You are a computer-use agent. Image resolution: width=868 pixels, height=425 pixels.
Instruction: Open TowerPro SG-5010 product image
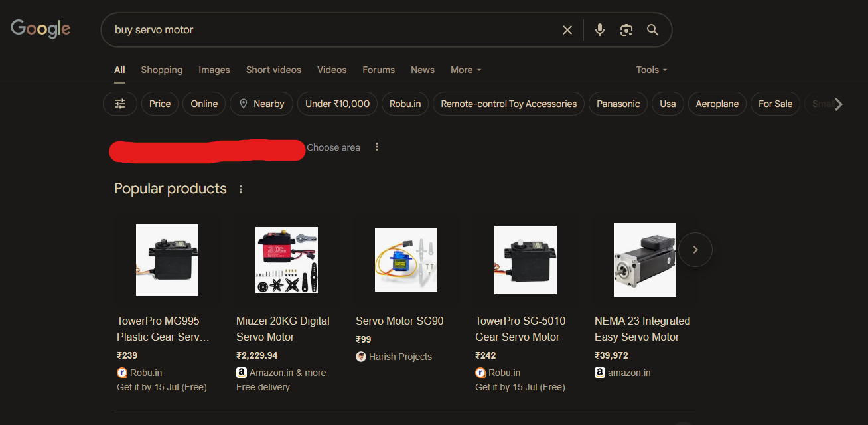click(526, 260)
